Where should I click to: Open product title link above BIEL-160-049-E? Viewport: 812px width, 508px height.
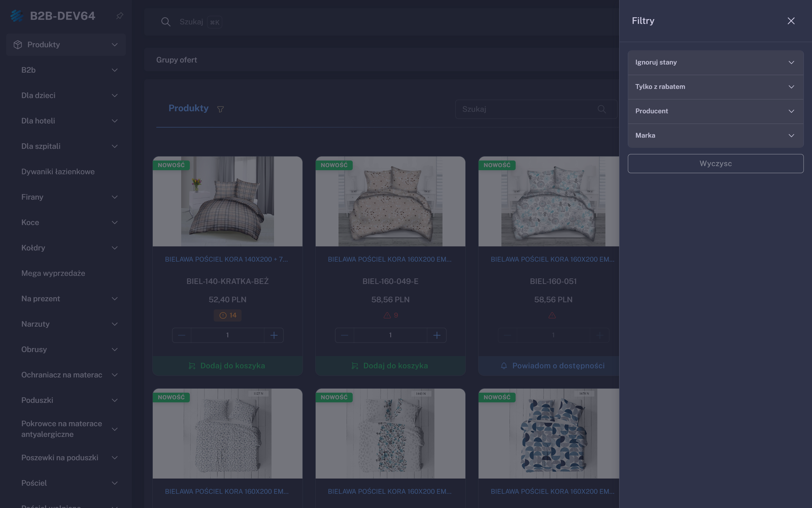point(390,259)
